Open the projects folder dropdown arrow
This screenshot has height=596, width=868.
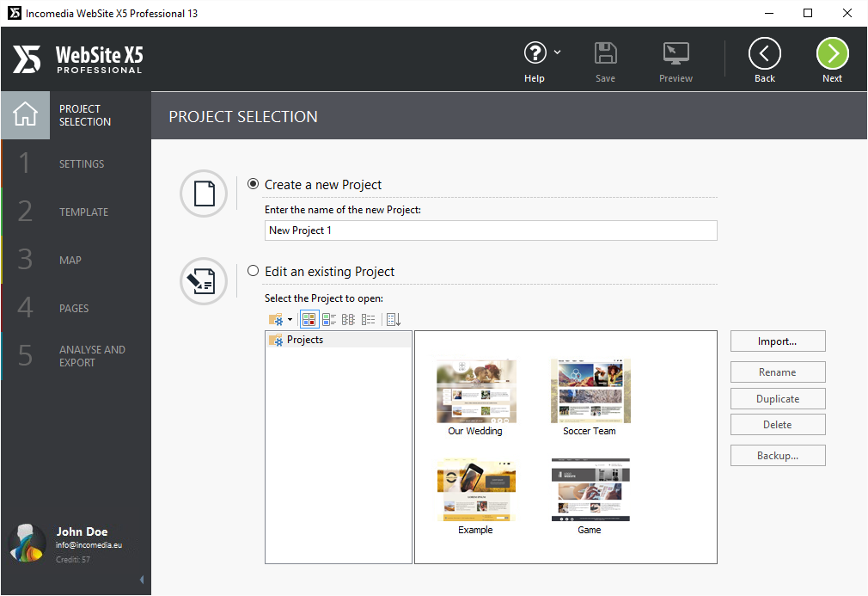pyautogui.click(x=290, y=320)
